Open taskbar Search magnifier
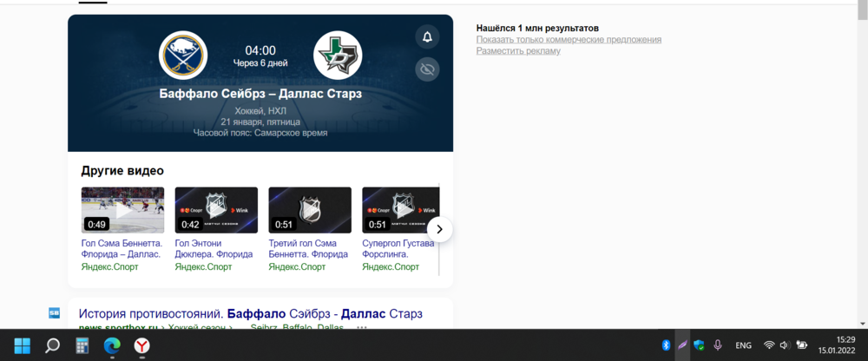The image size is (868, 361). click(x=53, y=345)
